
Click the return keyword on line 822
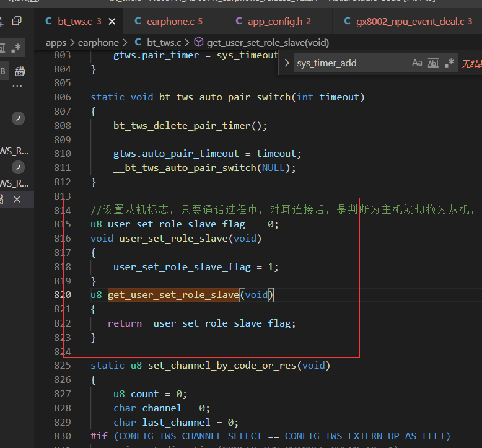point(125,323)
